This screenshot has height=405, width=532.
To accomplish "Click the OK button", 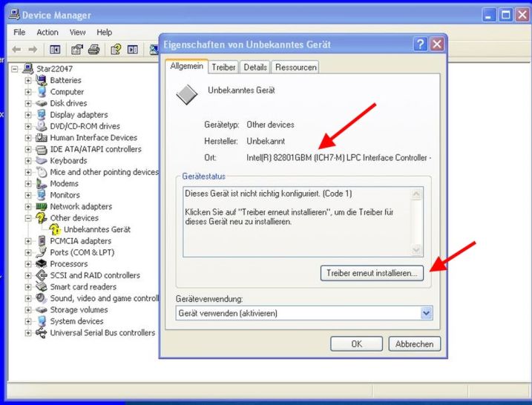I will point(357,344).
